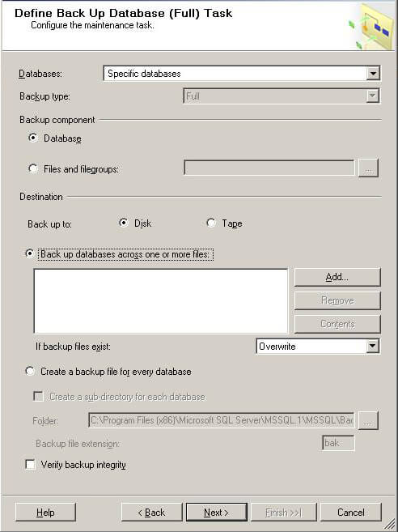Click the Add... button
This screenshot has height=532, width=398.
[337, 277]
